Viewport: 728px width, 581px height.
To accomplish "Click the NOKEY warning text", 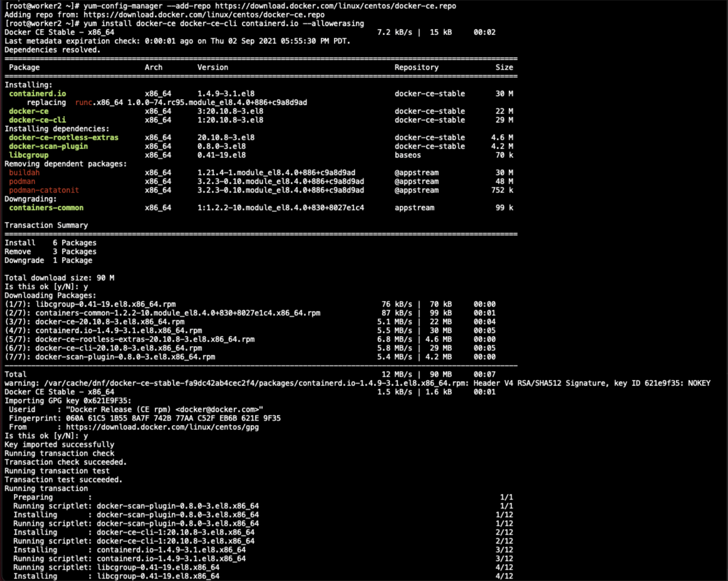I will (x=699, y=383).
